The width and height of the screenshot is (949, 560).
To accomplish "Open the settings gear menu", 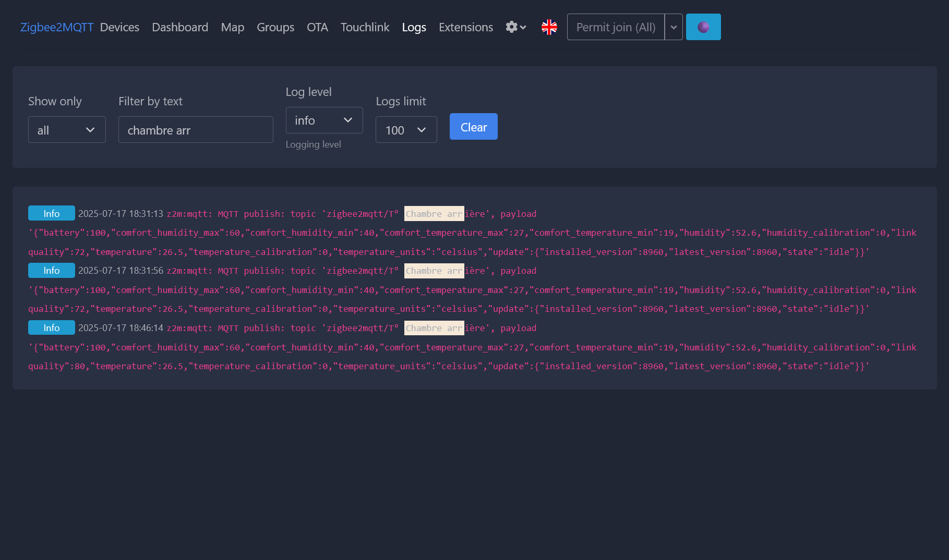I will (515, 27).
